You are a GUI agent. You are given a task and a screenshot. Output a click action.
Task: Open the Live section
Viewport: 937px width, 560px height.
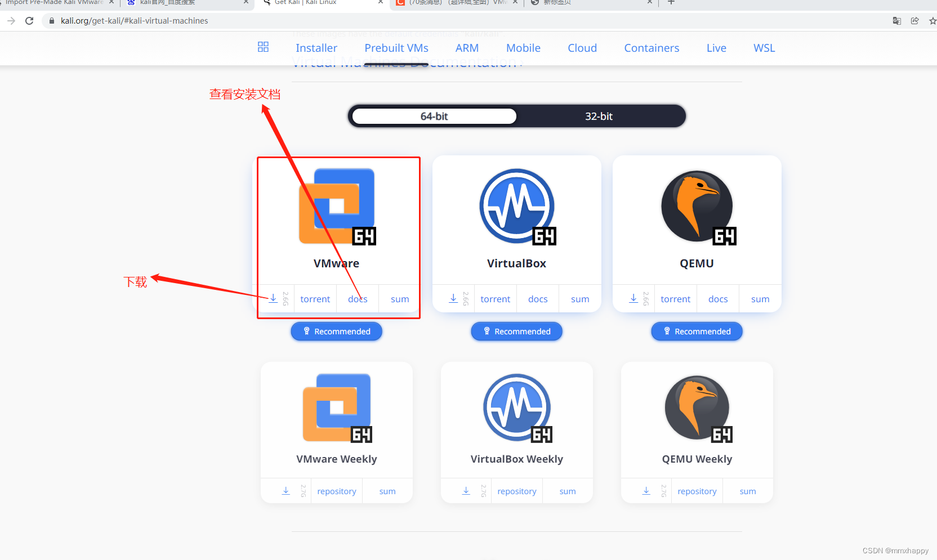coord(716,48)
